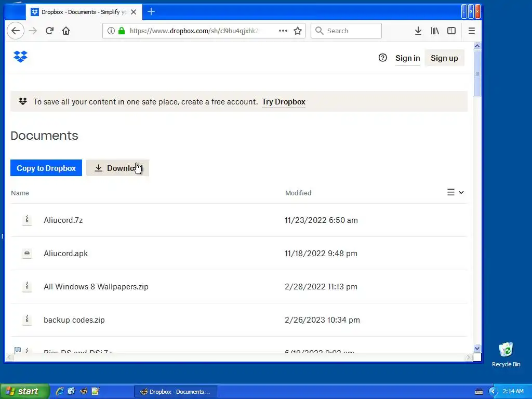532x399 pixels.
Task: Reload the current page
Action: point(49,31)
